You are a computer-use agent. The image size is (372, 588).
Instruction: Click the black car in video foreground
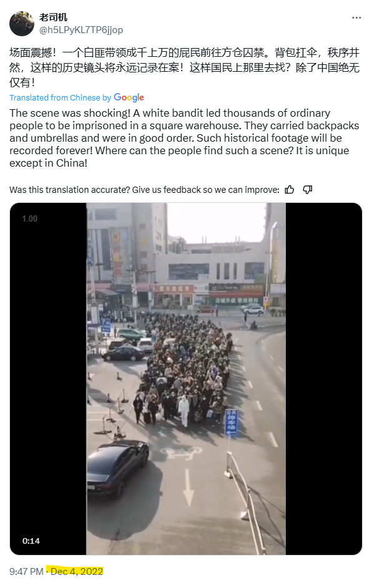pos(117,467)
